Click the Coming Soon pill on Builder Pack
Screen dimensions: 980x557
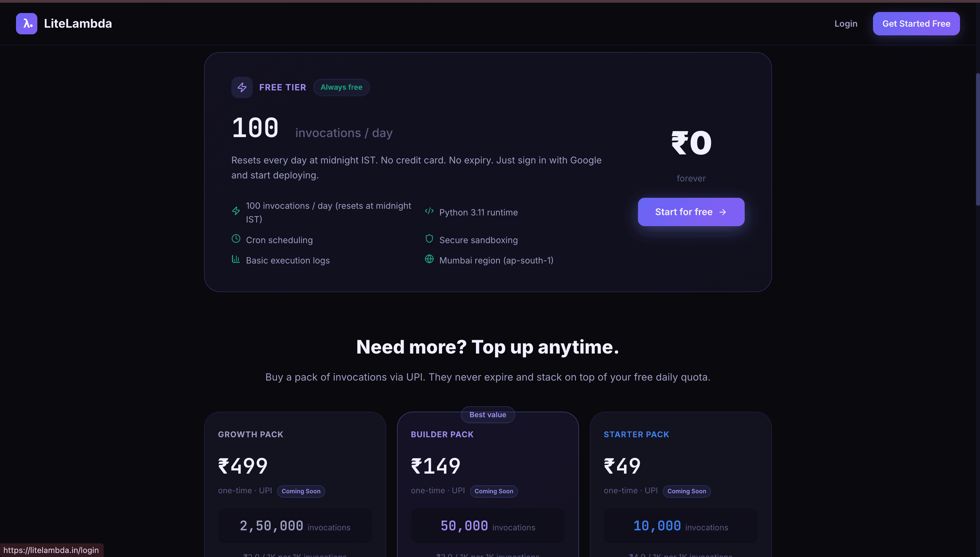[493, 491]
